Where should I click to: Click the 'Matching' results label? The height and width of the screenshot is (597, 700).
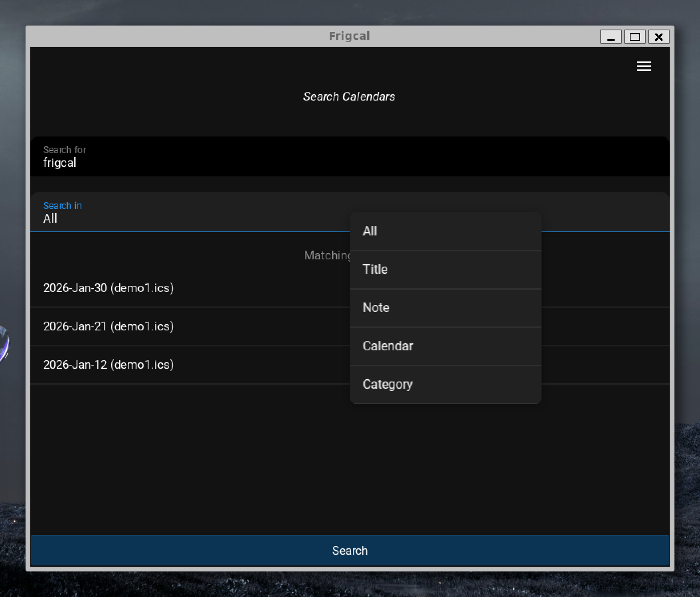click(x=326, y=255)
